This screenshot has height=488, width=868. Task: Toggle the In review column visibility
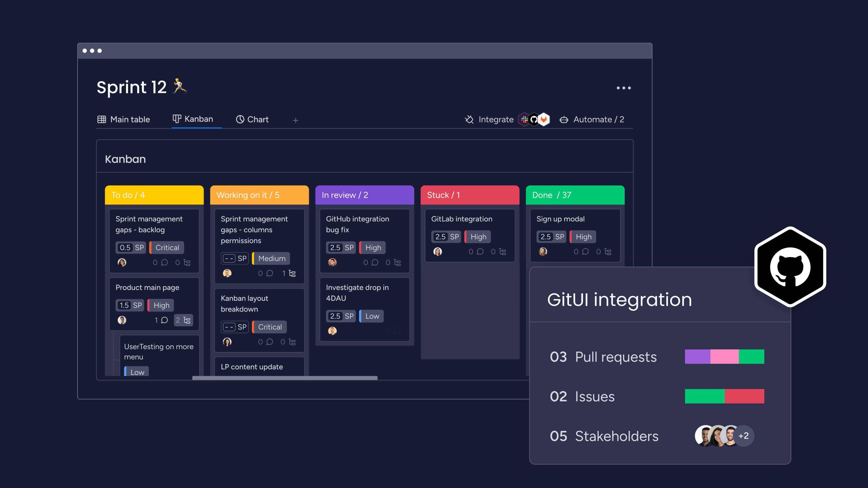(x=364, y=195)
